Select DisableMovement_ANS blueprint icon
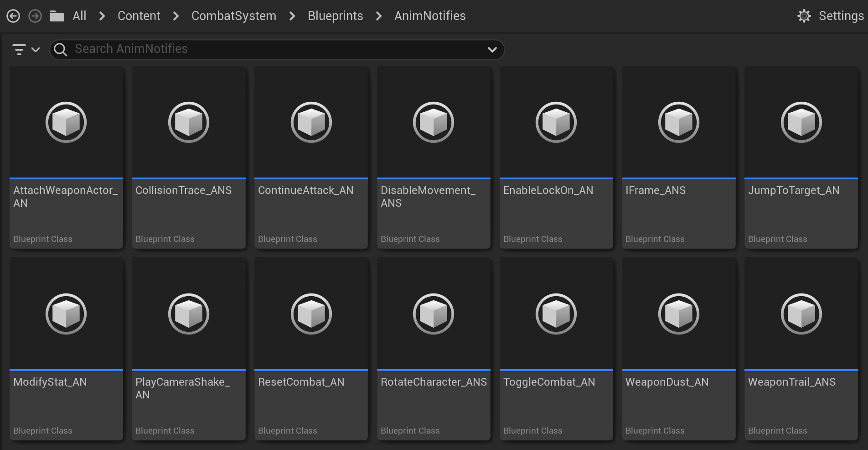Screen dimensions: 868x450 click(434, 122)
